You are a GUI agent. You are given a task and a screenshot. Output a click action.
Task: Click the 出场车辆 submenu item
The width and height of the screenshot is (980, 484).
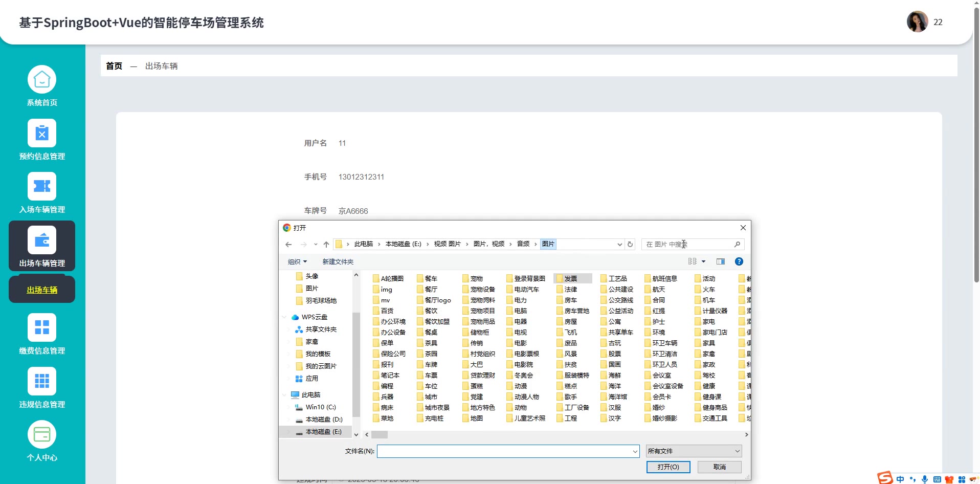42,290
